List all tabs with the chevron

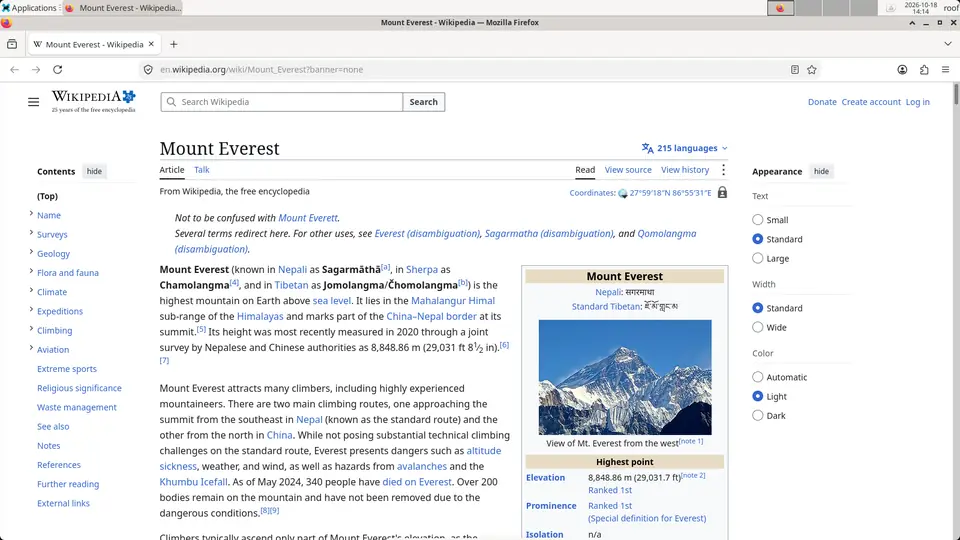click(x=948, y=44)
